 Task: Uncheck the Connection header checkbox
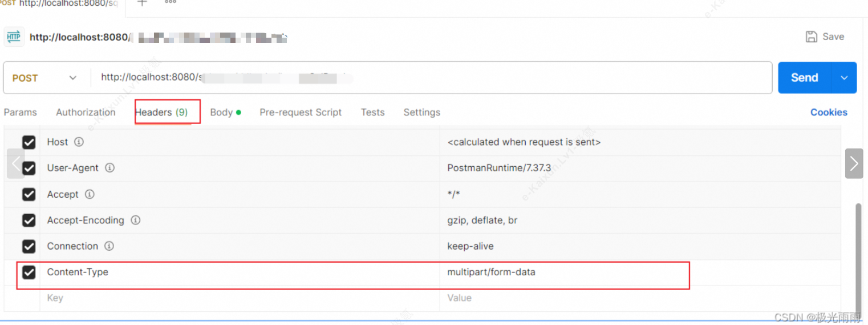click(x=29, y=247)
